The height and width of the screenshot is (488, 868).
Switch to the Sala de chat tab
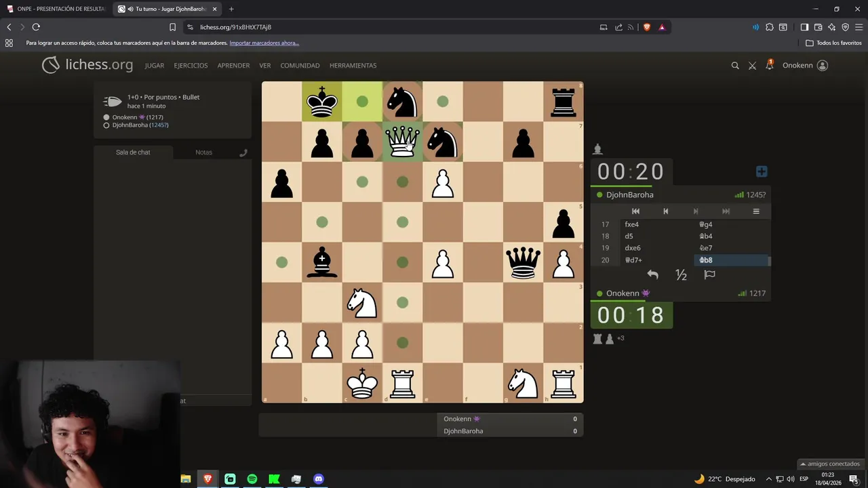[133, 152]
